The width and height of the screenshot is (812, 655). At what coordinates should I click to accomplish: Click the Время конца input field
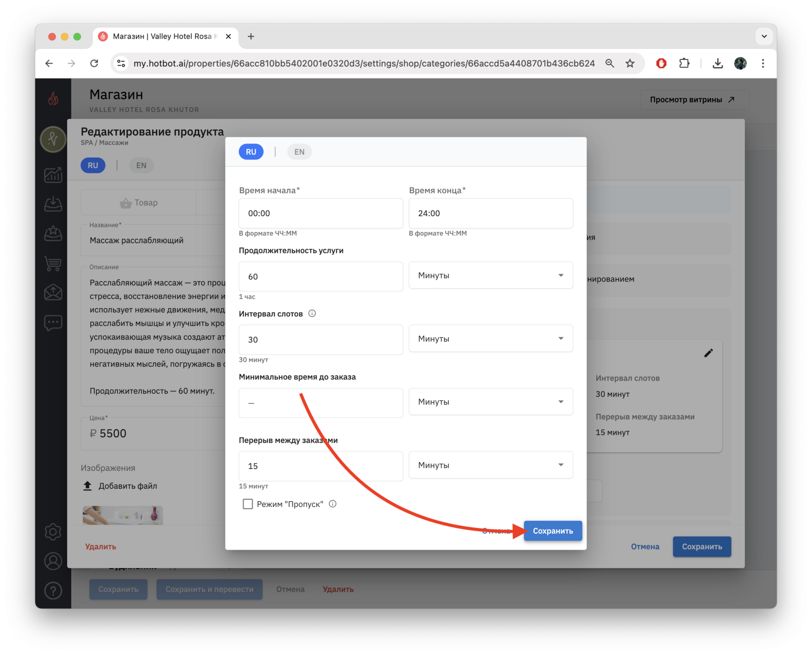coord(491,213)
